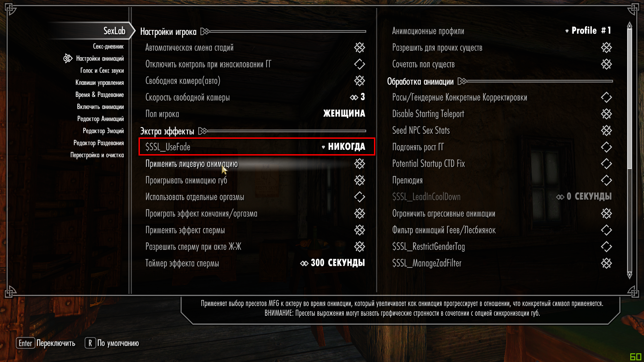Toggle Использовать отдельные оргазмы option
644x362 pixels.
(x=359, y=196)
